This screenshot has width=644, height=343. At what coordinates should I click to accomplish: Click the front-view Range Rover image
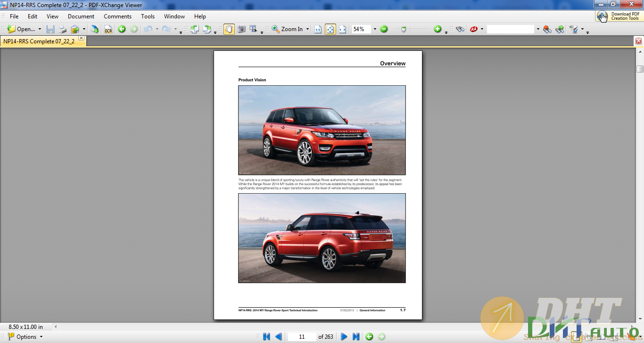(x=322, y=130)
